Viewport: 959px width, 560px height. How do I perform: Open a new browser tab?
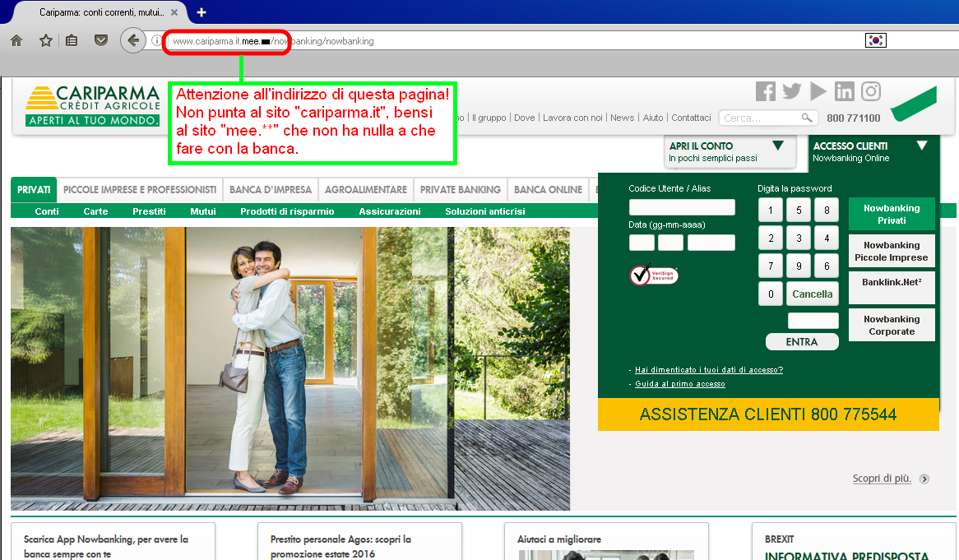point(202,12)
